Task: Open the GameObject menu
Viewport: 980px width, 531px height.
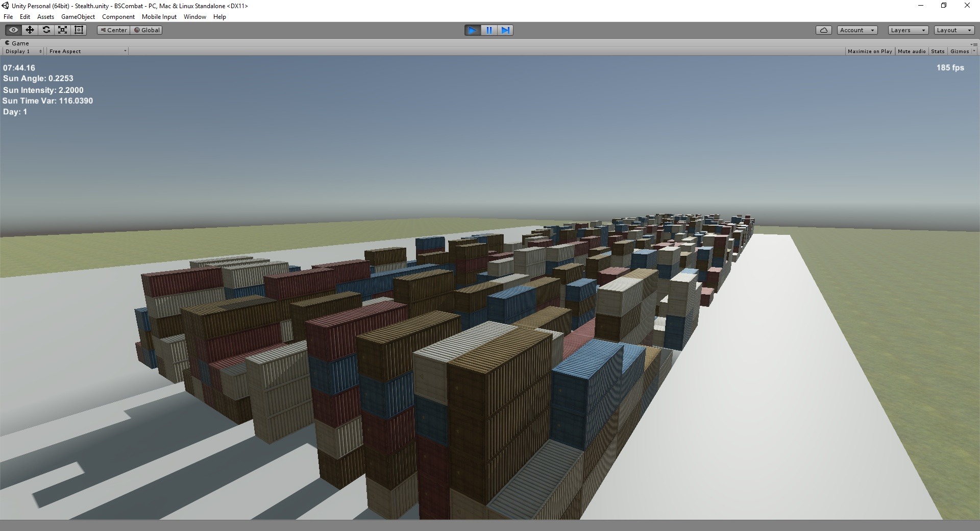Action: (78, 17)
